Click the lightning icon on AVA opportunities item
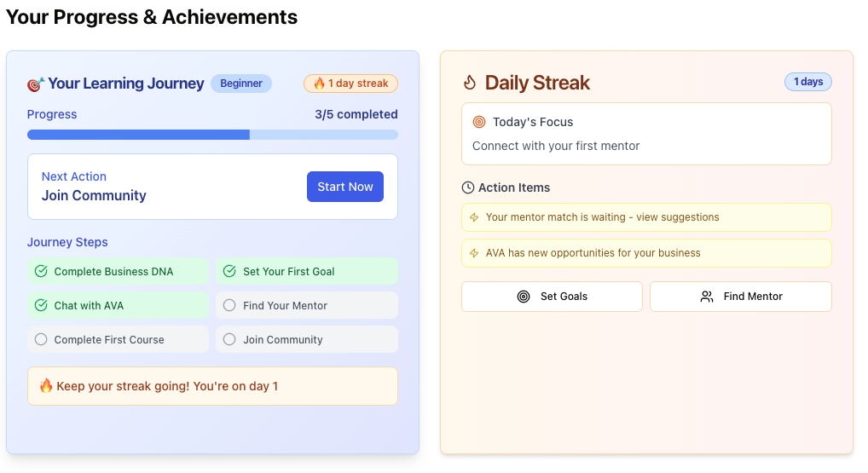 [475, 253]
